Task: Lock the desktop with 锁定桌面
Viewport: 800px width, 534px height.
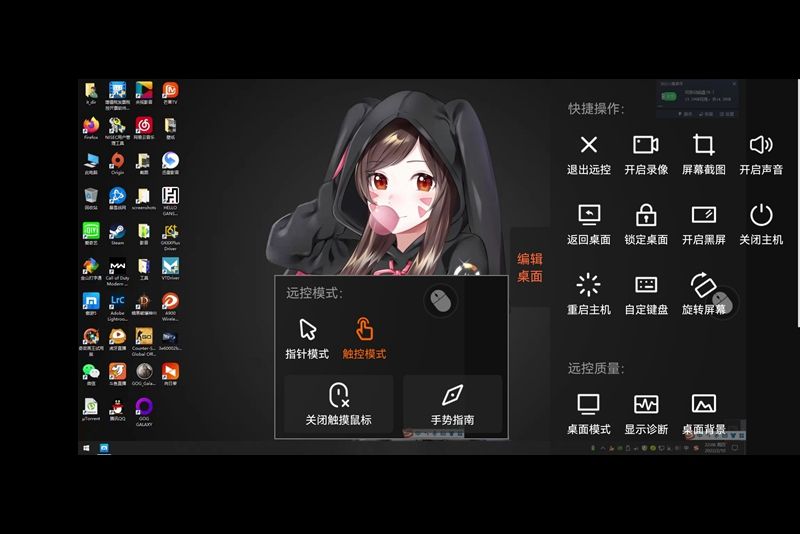Action: pyautogui.click(x=646, y=224)
